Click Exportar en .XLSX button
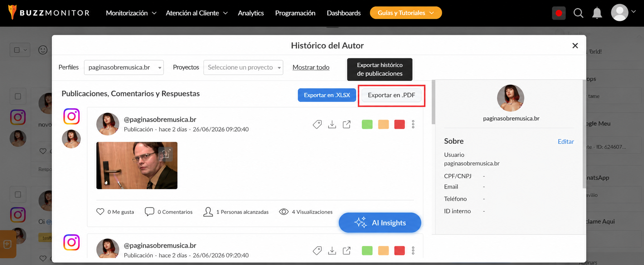Viewport: 644px width, 265px height. pos(327,95)
